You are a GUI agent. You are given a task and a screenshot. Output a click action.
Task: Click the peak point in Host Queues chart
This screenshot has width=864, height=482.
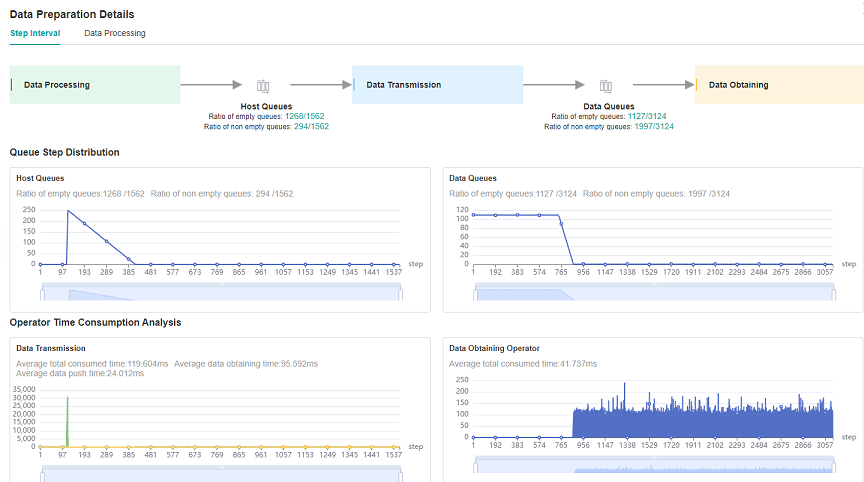[x=68, y=211]
